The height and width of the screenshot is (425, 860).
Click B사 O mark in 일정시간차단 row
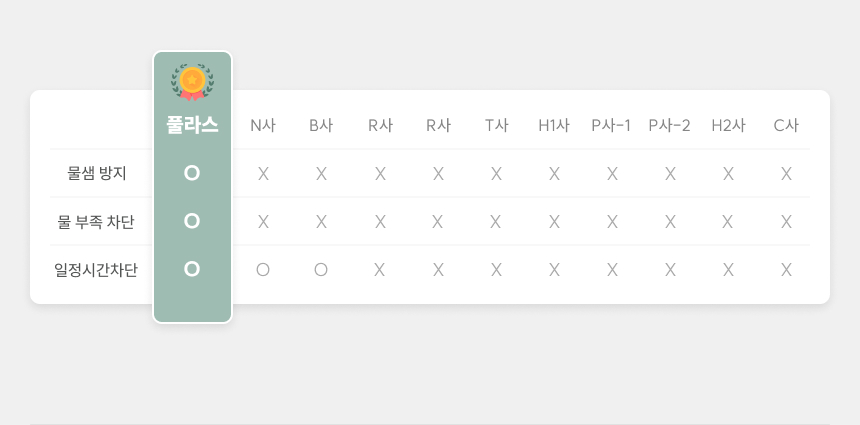pos(321,270)
